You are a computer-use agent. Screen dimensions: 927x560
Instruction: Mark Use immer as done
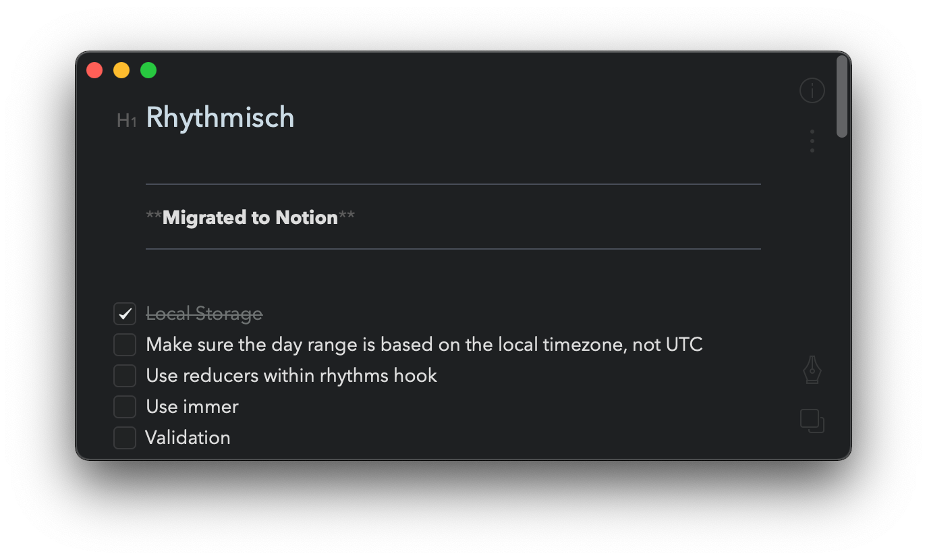point(125,407)
